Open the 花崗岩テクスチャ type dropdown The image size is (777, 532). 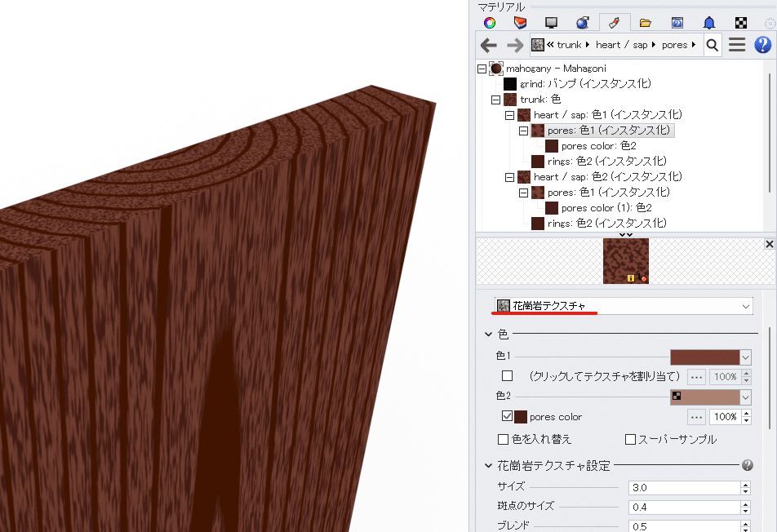point(624,306)
